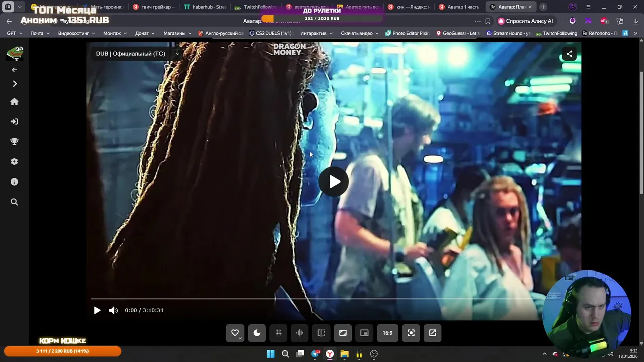Toggle the dotted grid effect button
The width and height of the screenshot is (644, 362).
[278, 333]
